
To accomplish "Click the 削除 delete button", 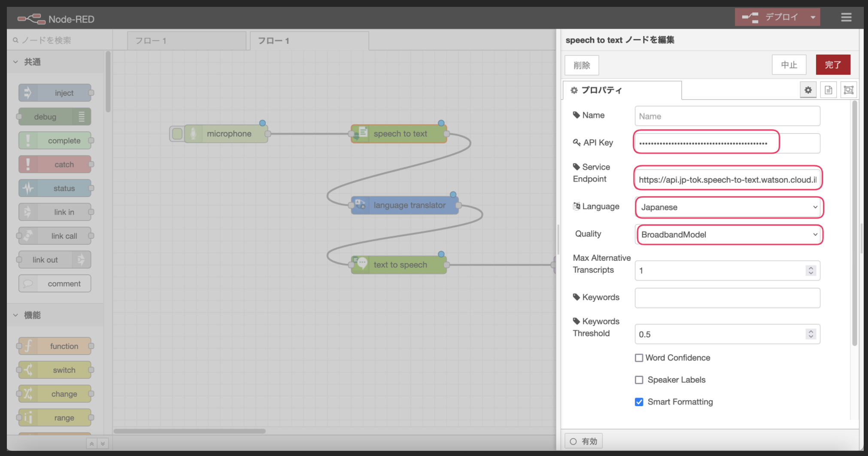I will click(x=582, y=65).
